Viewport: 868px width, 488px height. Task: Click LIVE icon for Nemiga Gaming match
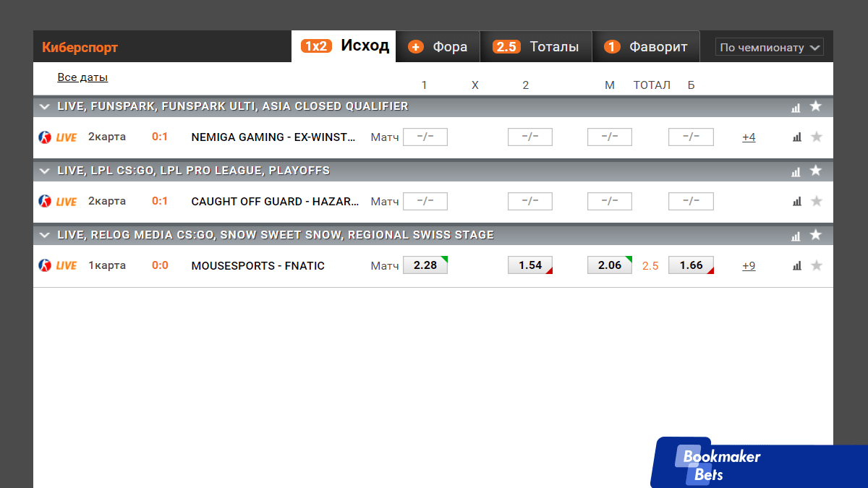point(58,137)
